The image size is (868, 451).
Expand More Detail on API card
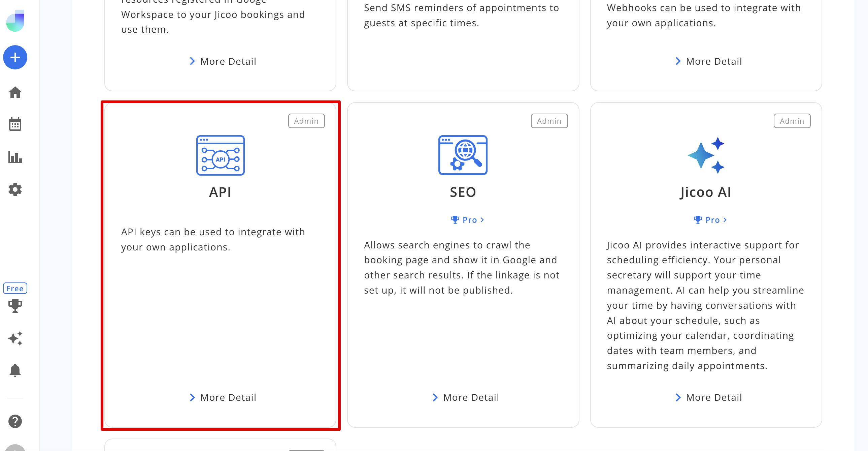(x=223, y=397)
